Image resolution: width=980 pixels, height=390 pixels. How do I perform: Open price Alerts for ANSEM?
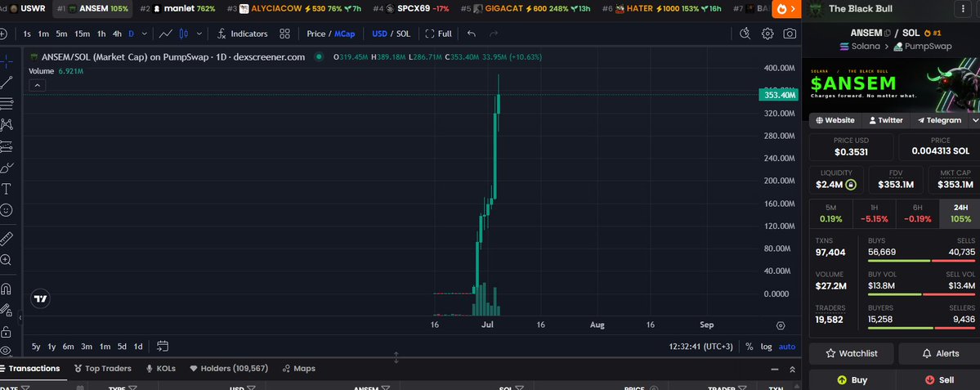[939, 354]
